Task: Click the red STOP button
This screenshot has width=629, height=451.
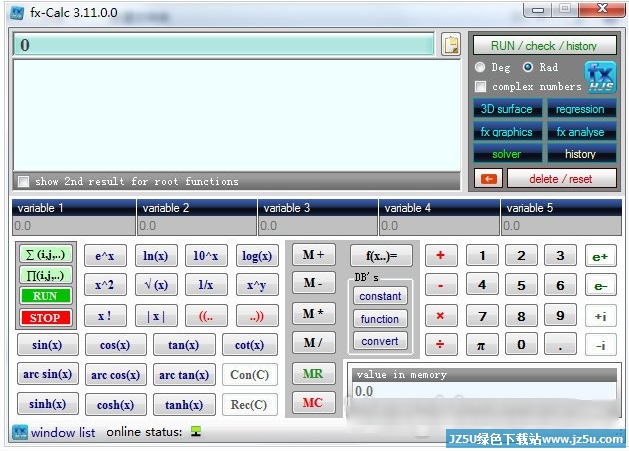Action: click(46, 318)
